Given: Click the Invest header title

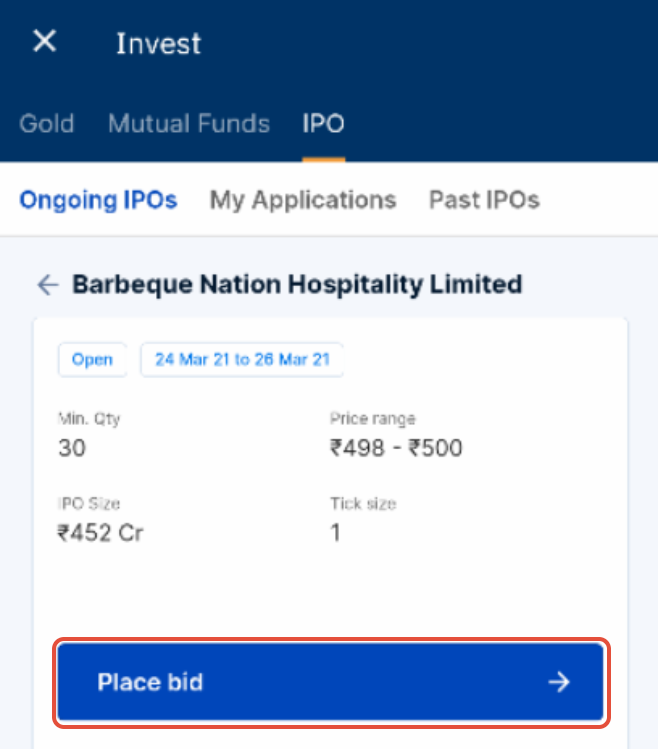Looking at the screenshot, I should [158, 44].
